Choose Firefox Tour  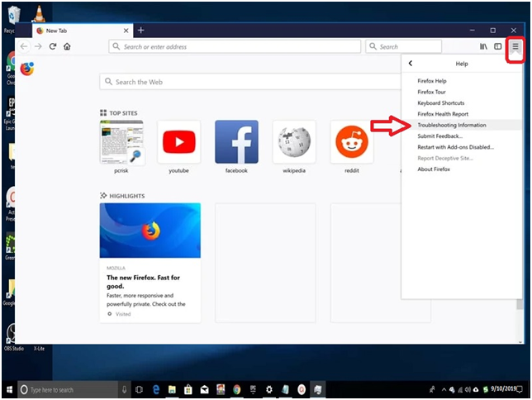431,92
